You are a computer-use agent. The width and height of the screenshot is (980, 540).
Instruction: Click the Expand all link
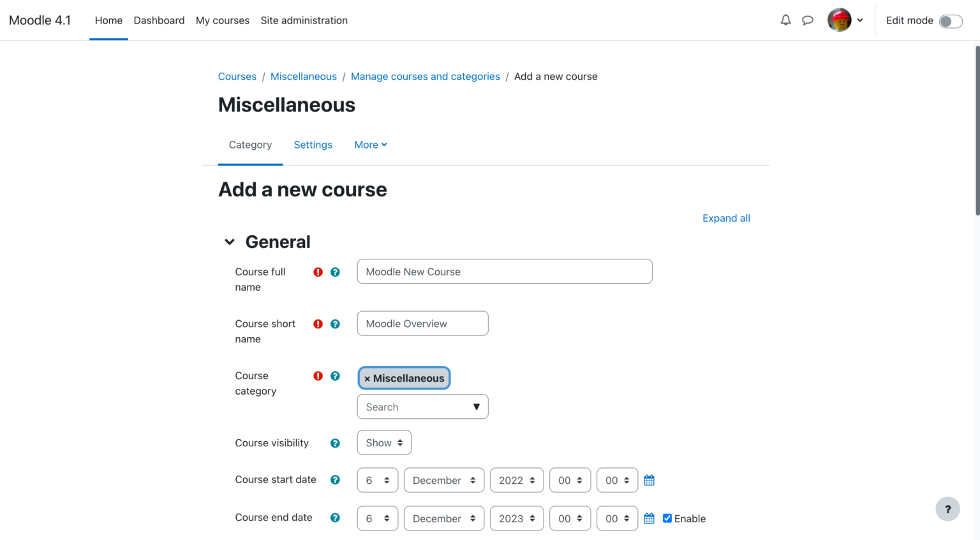coord(726,218)
